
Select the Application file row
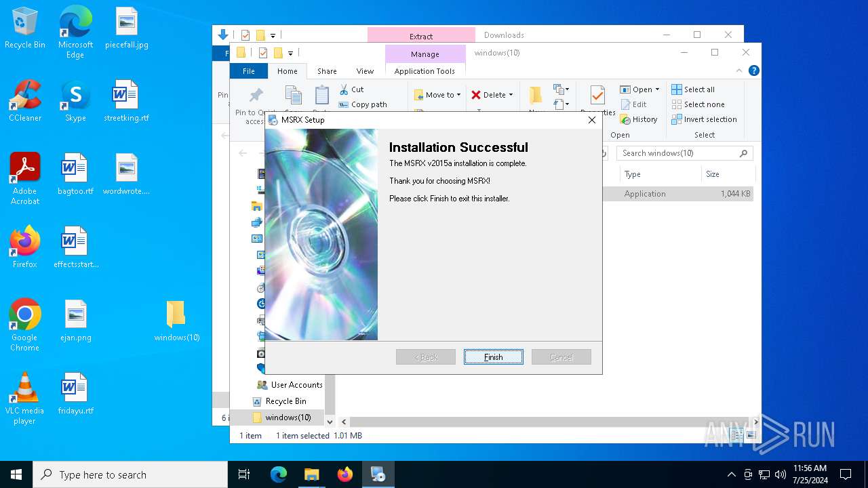(679, 194)
